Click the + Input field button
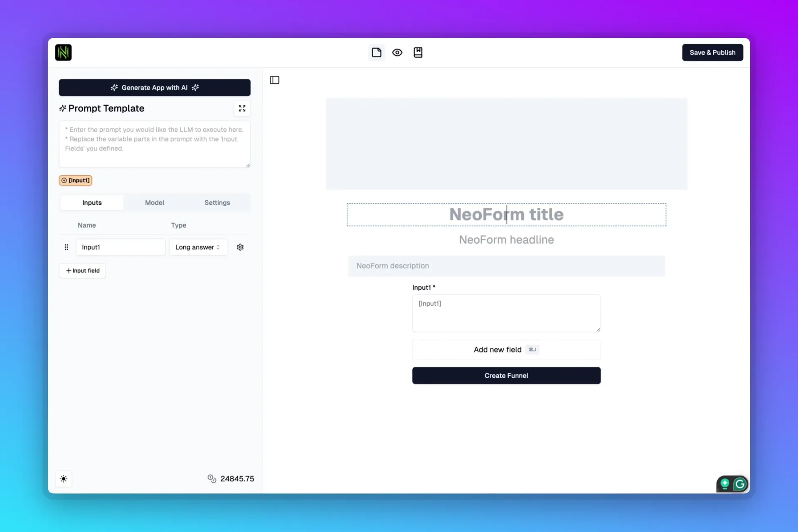798x532 pixels. [82, 271]
